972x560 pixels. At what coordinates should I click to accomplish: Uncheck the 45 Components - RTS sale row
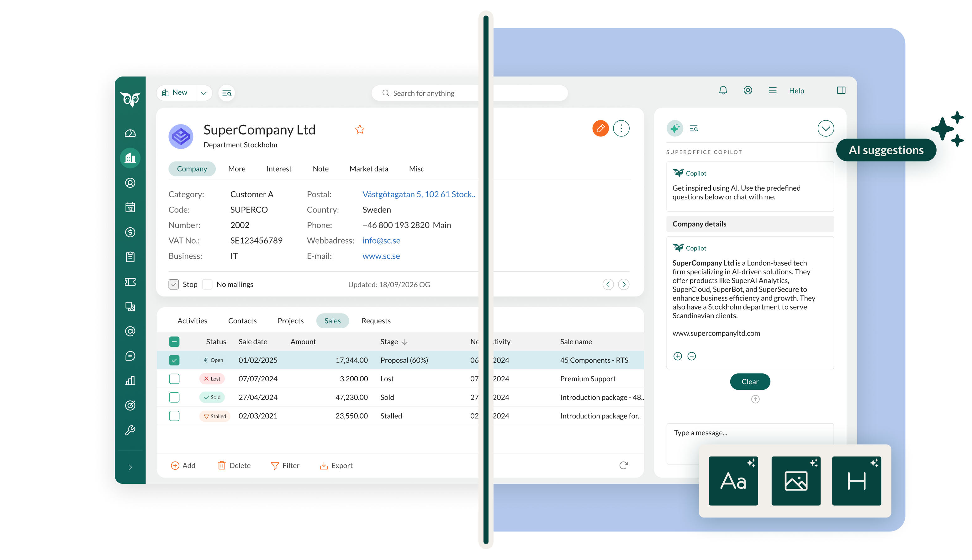[174, 360]
